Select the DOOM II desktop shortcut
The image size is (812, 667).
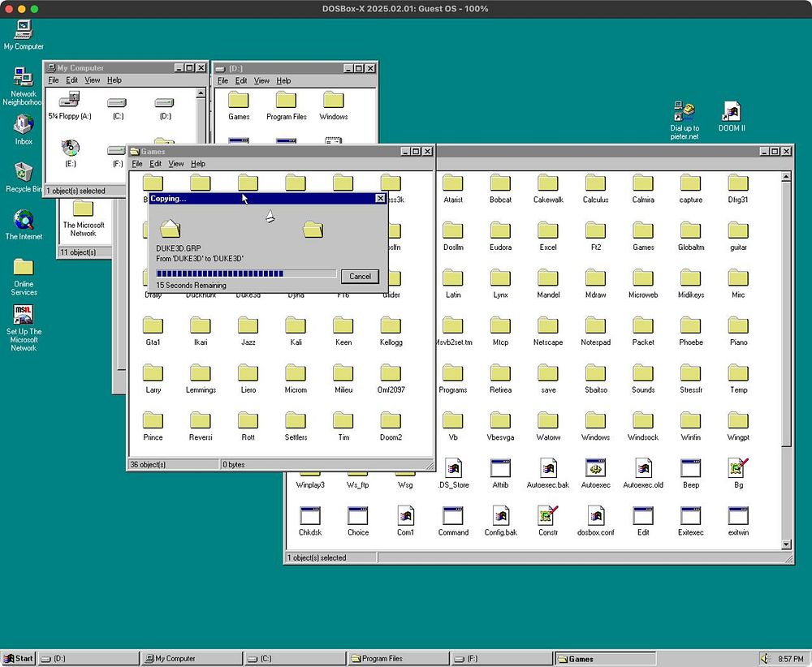pyautogui.click(x=732, y=112)
